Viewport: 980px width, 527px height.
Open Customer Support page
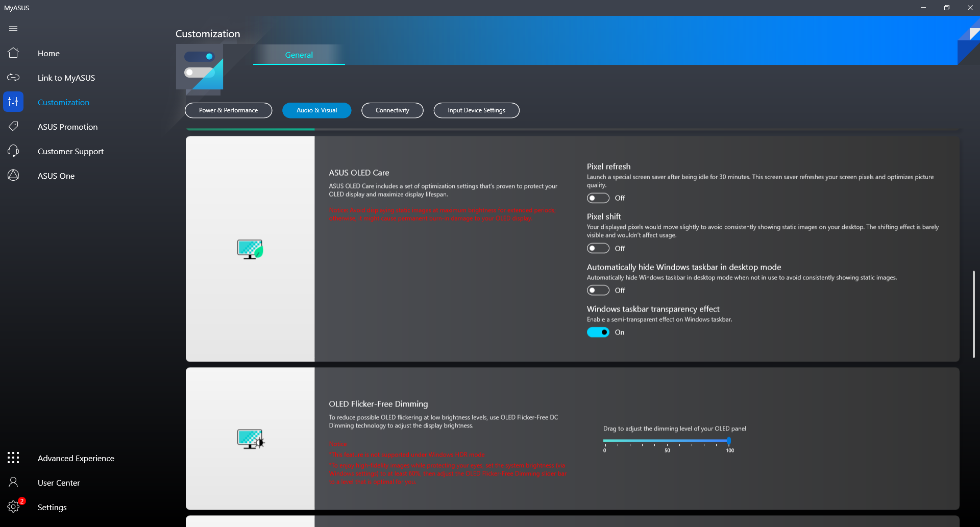(70, 151)
